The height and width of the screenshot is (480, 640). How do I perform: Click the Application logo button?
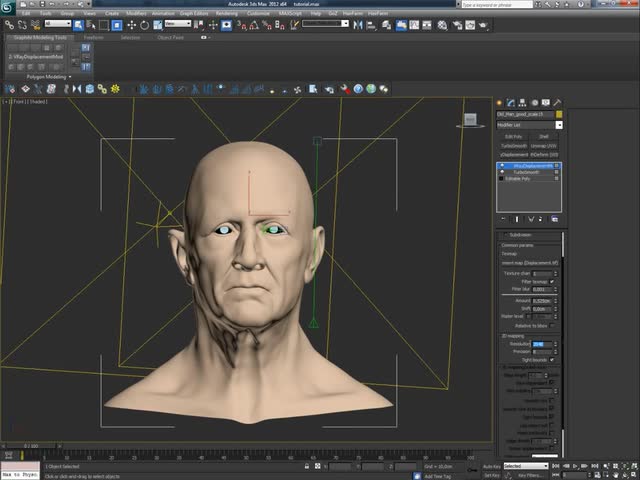[8, 6]
